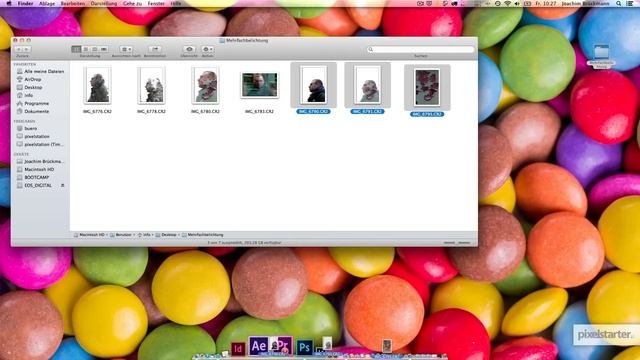Launch Photoshop from the Dock
The width and height of the screenshot is (640, 360).
[x=304, y=348]
